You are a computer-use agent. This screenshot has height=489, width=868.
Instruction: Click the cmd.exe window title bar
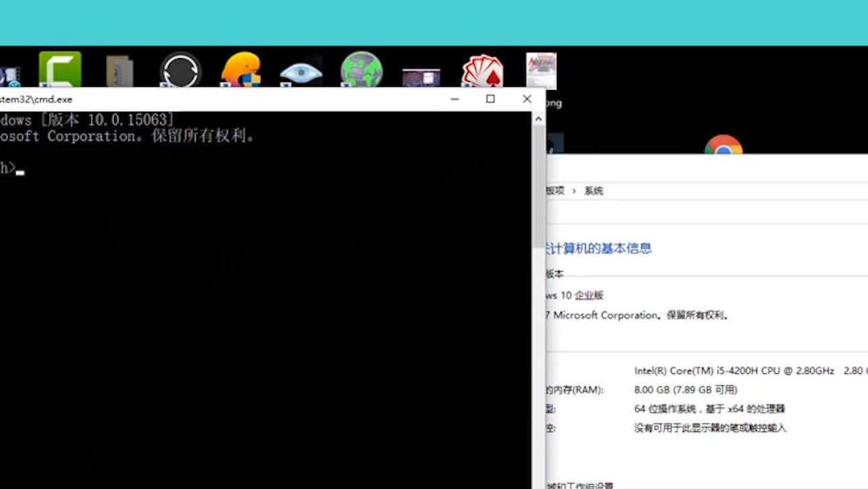coord(241,99)
